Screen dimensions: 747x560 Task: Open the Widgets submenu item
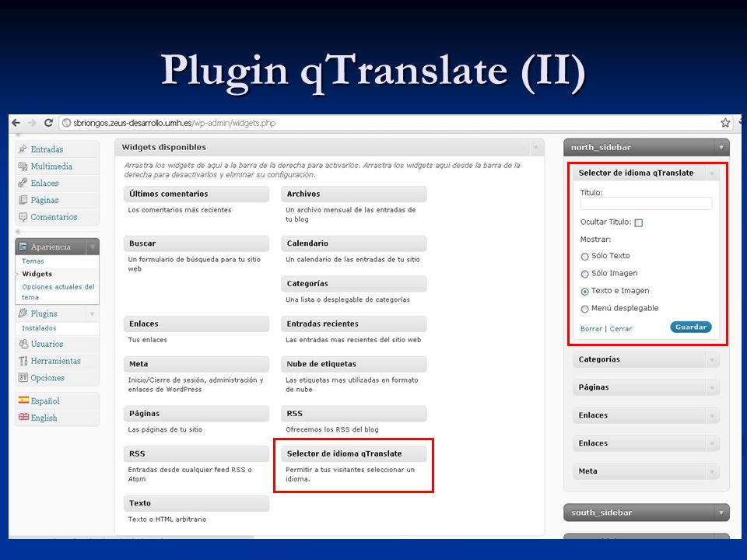point(37,274)
